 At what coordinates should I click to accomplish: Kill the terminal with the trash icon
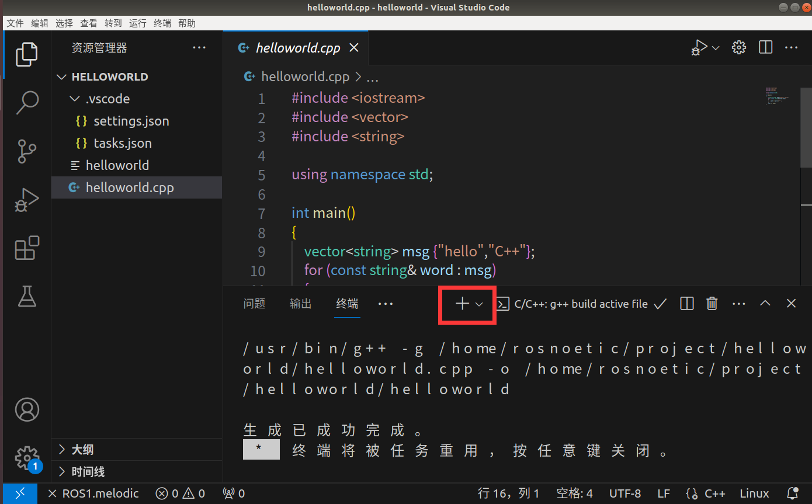click(712, 303)
